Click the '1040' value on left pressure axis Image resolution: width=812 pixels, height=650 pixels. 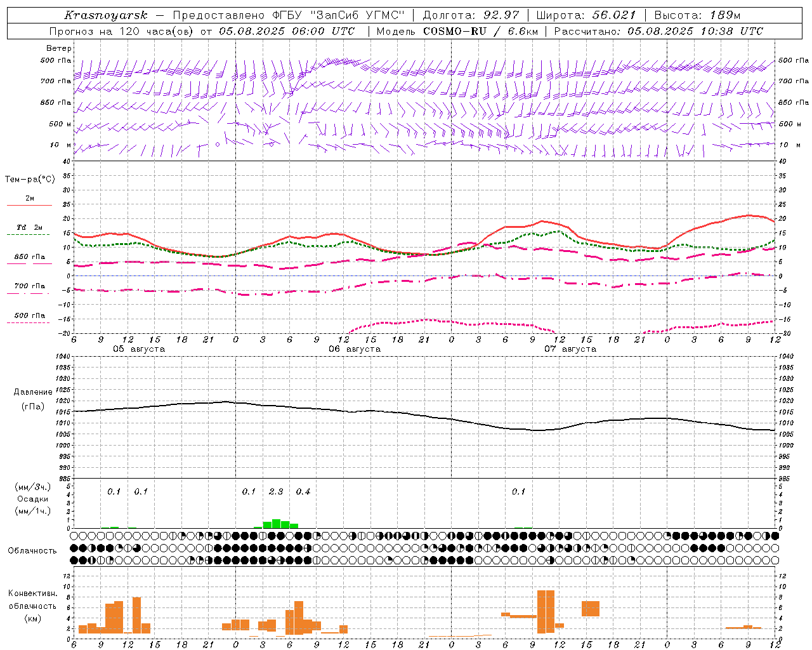click(62, 357)
